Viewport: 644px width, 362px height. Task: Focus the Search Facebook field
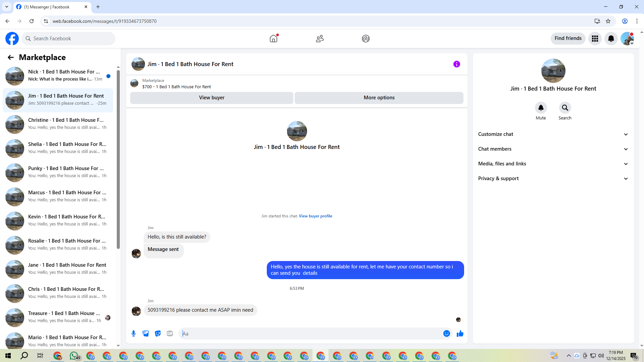tap(68, 39)
